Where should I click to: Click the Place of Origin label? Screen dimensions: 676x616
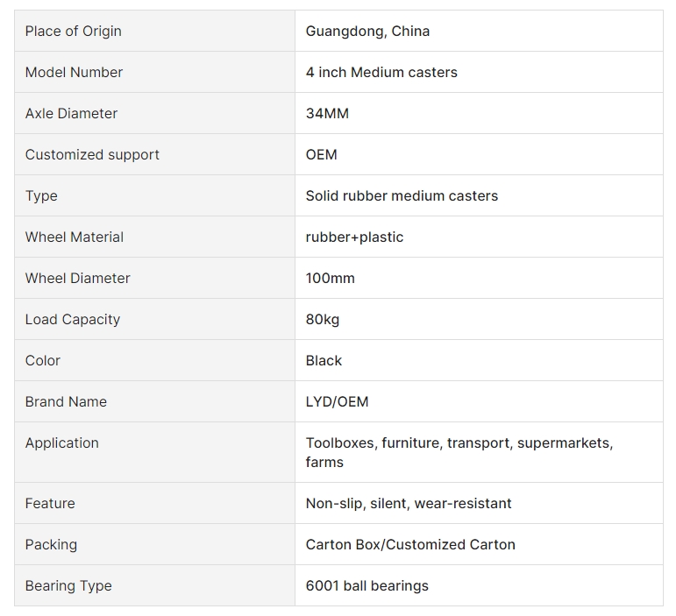pyautogui.click(x=74, y=31)
